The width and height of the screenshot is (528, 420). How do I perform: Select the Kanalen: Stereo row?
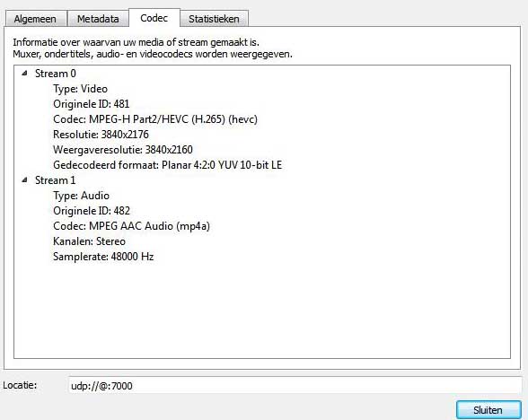pos(89,241)
